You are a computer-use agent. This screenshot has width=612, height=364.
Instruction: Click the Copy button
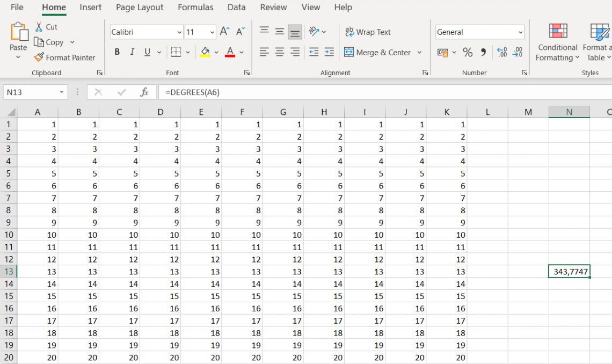[49, 42]
